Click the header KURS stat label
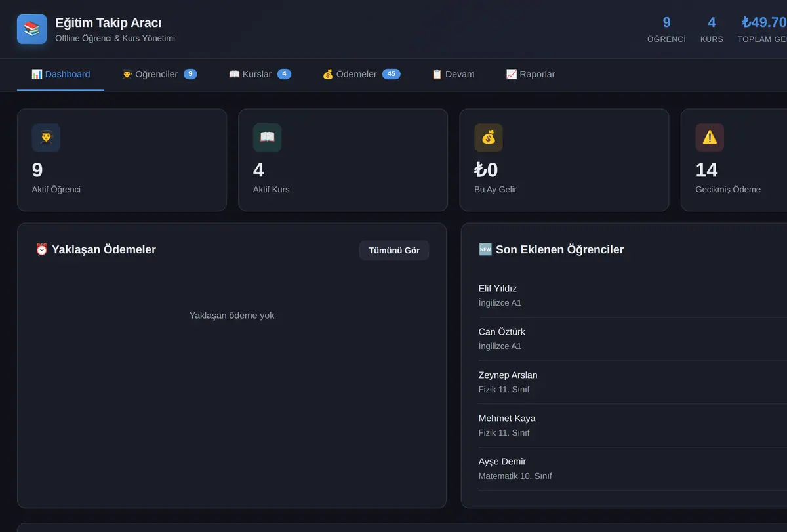 point(712,39)
